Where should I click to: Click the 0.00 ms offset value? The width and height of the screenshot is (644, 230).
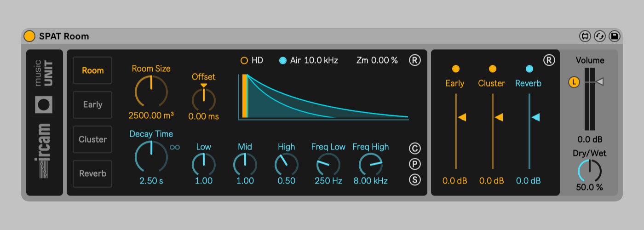204,116
